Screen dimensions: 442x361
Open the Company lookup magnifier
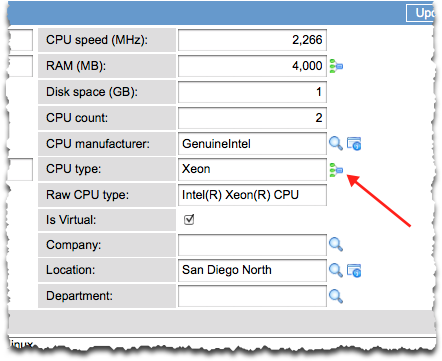click(336, 245)
